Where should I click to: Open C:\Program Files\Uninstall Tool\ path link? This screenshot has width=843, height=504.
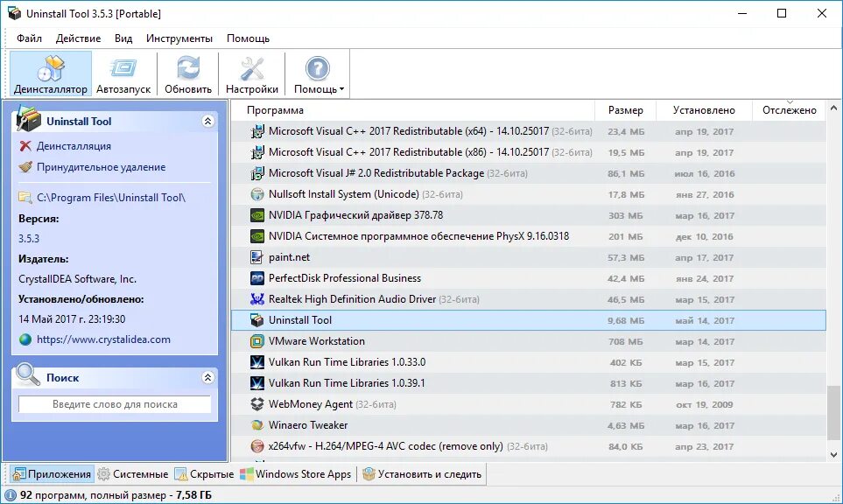click(111, 198)
